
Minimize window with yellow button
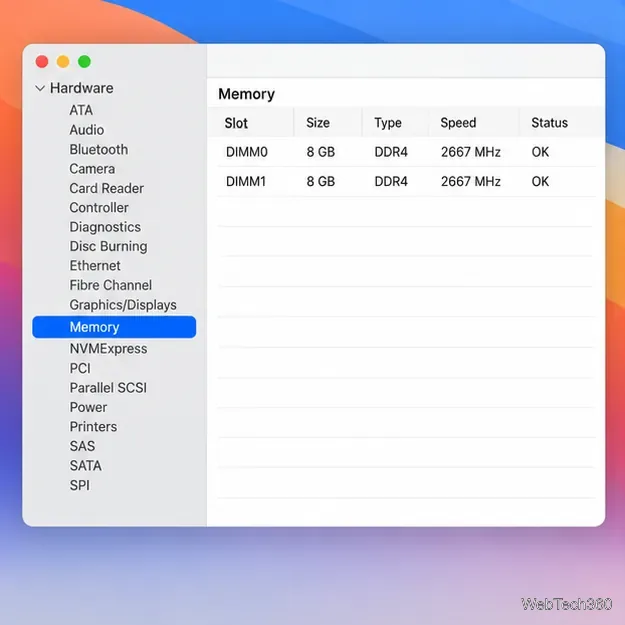pyautogui.click(x=63, y=62)
